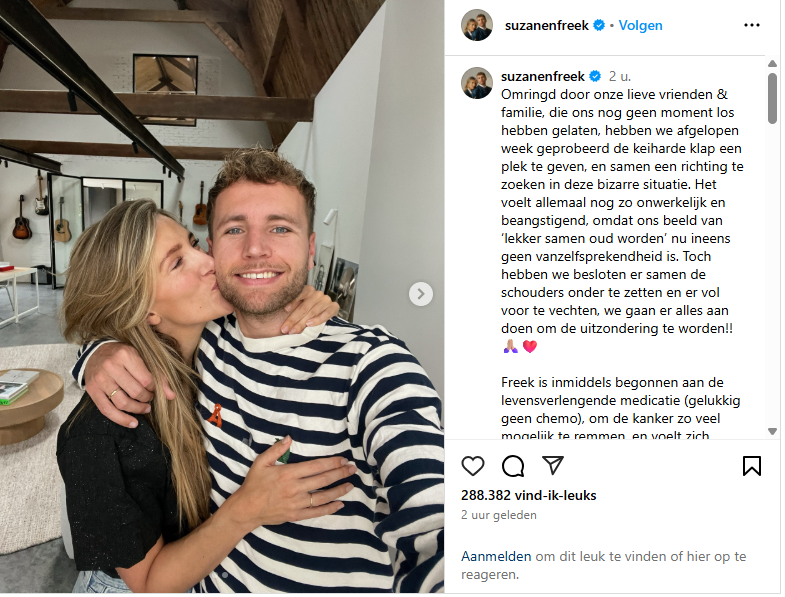Like the post with the heart icon
785x597 pixels.
point(473,466)
